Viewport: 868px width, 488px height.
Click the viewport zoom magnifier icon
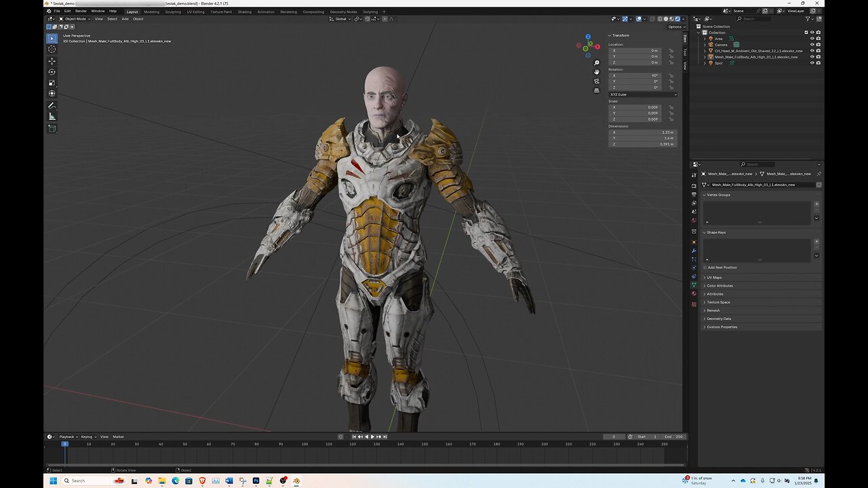click(x=597, y=63)
